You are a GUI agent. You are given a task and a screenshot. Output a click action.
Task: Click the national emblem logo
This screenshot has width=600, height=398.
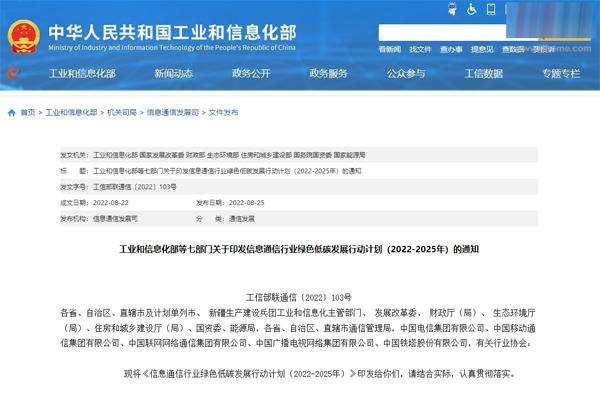(24, 37)
